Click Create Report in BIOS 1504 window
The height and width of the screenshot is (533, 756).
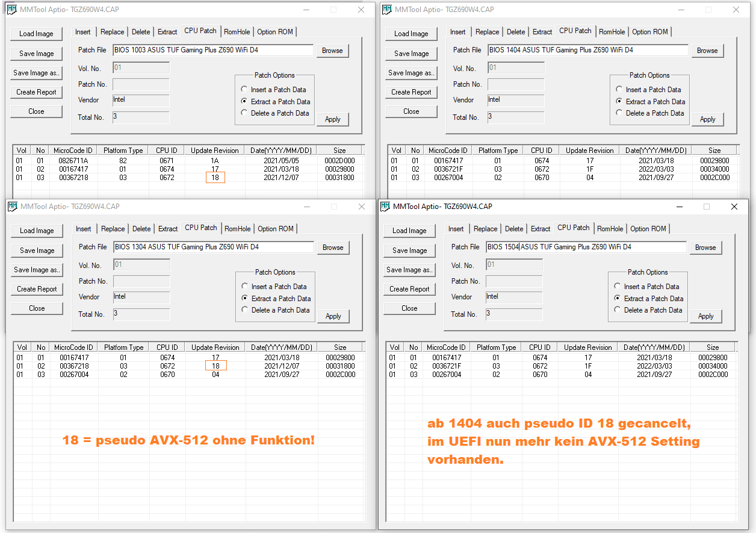point(409,289)
